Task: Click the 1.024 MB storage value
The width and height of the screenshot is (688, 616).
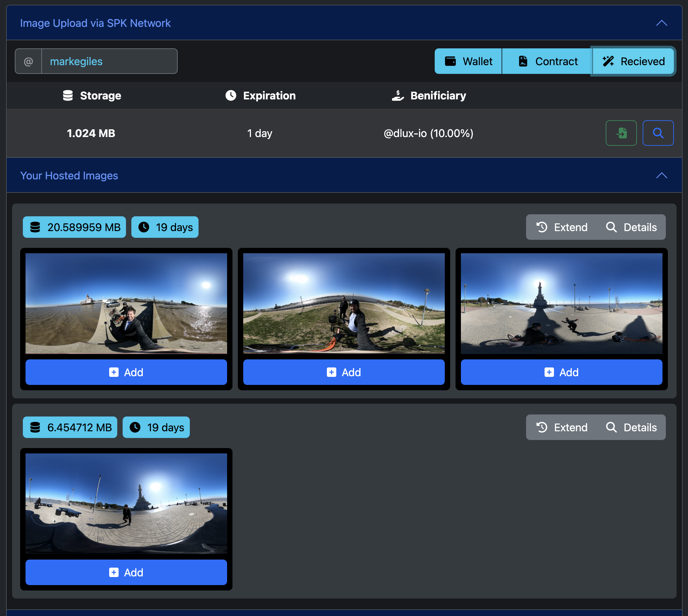Action: coord(91,133)
